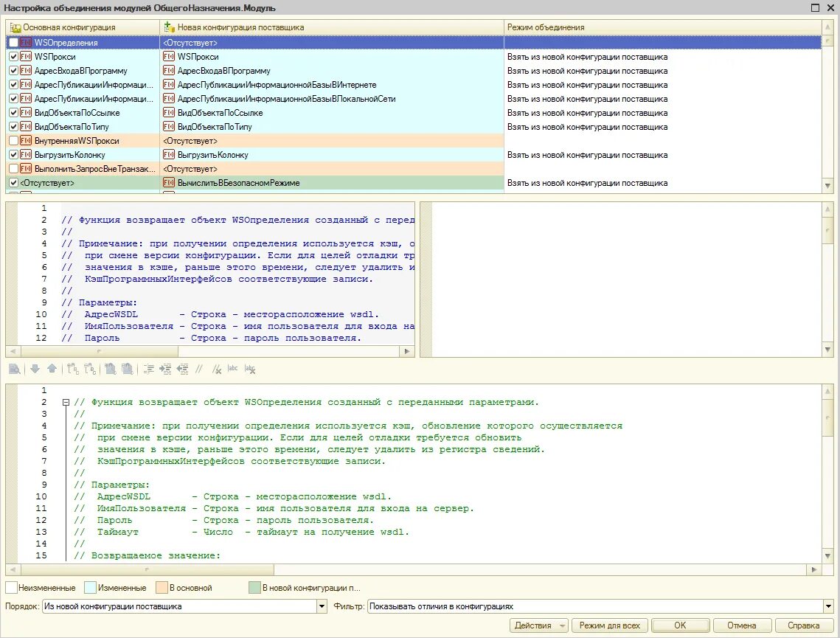
Task: Uncheck the АдресВходаВПрограмму checkbox
Action: (13, 70)
